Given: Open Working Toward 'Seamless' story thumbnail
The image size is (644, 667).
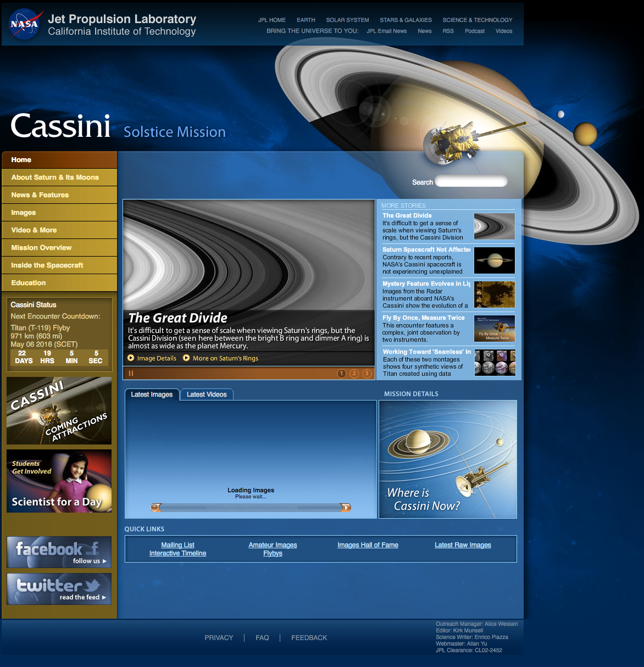Looking at the screenshot, I should [495, 363].
